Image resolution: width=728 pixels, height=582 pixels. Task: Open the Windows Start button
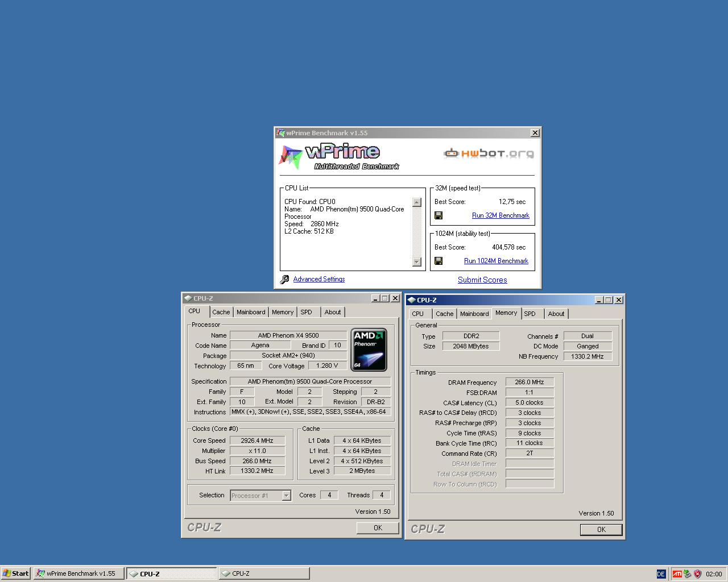tap(16, 573)
